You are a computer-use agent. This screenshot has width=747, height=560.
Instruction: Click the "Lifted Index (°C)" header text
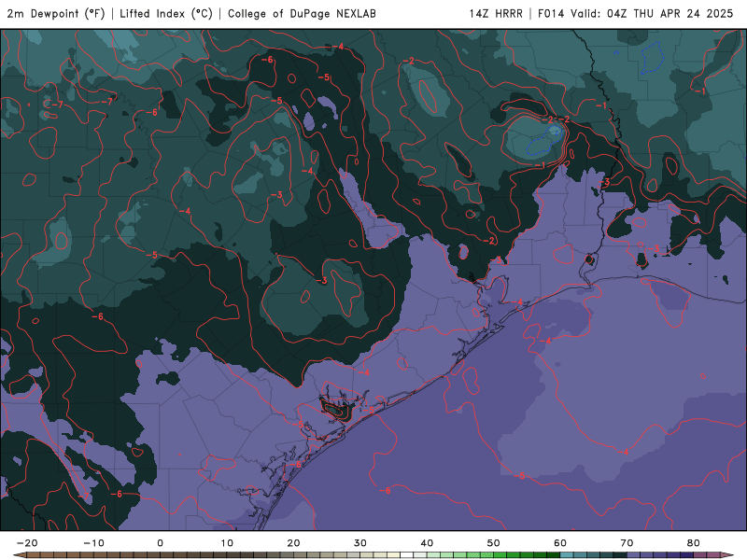click(x=166, y=13)
